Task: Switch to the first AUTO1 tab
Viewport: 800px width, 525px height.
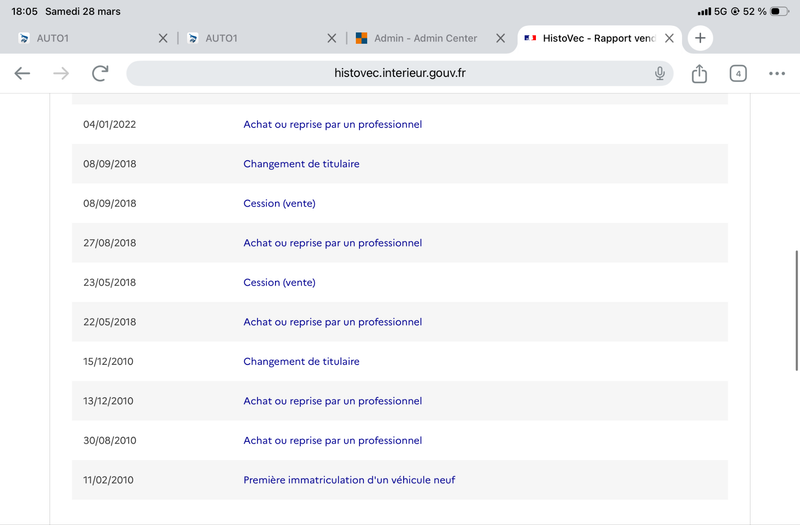Action: coord(80,38)
